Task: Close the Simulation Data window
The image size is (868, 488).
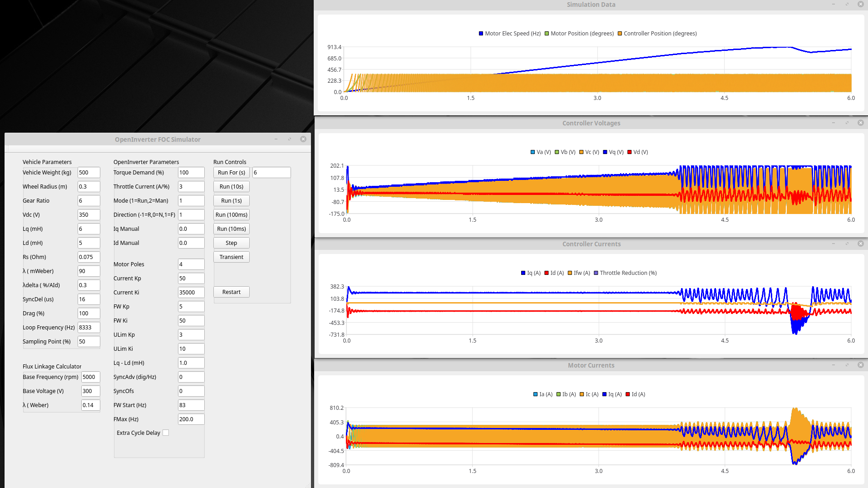Action: tap(860, 4)
